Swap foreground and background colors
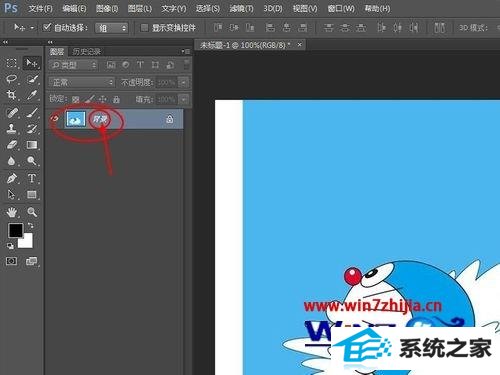Image resolution: width=500 pixels, height=375 pixels. click(x=30, y=226)
